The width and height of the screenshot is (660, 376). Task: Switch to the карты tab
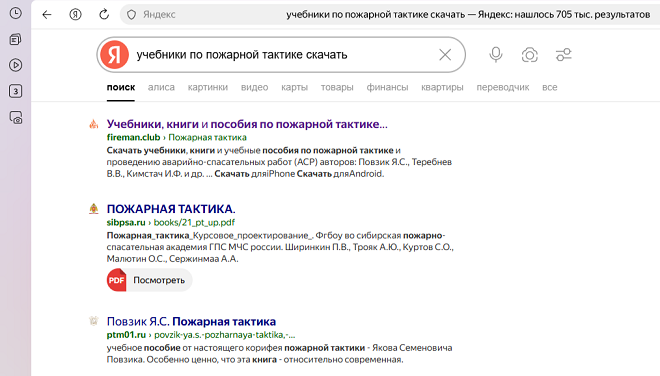[x=294, y=87]
